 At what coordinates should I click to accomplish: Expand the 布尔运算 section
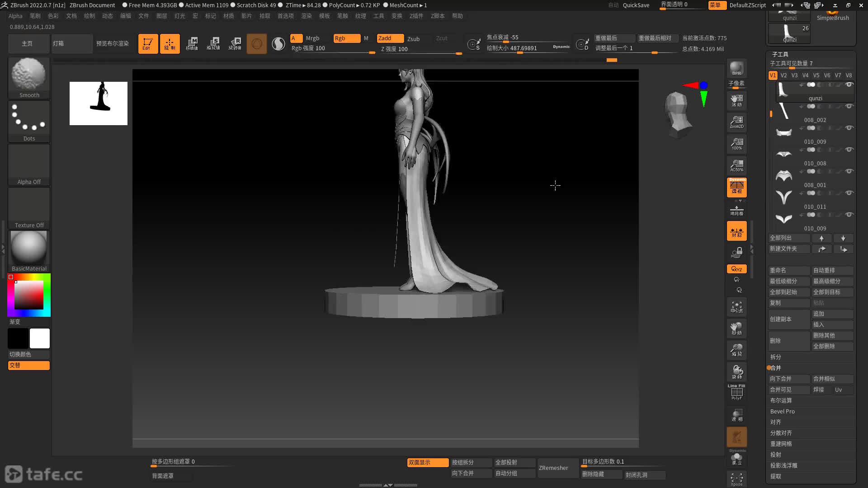781,400
